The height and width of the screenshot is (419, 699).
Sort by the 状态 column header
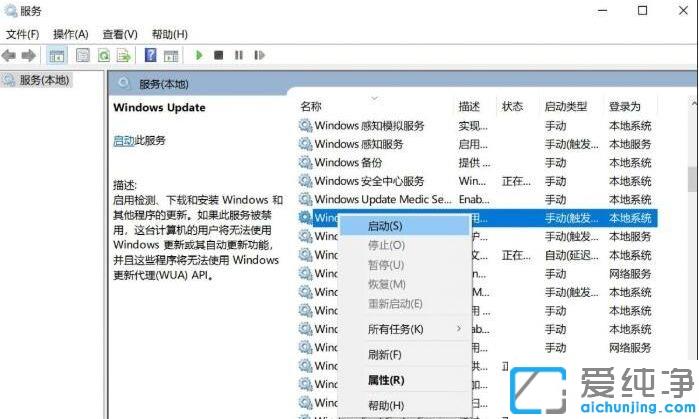click(x=512, y=107)
